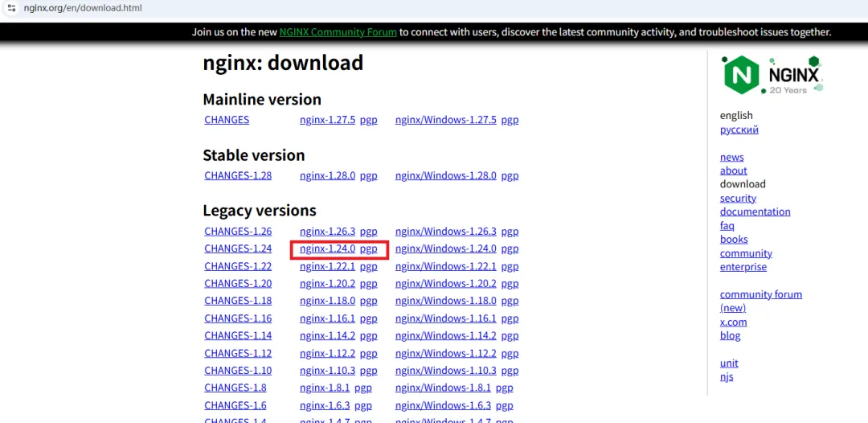868x423 pixels.
Task: Open CHANGES-1.22 link
Action: click(238, 266)
